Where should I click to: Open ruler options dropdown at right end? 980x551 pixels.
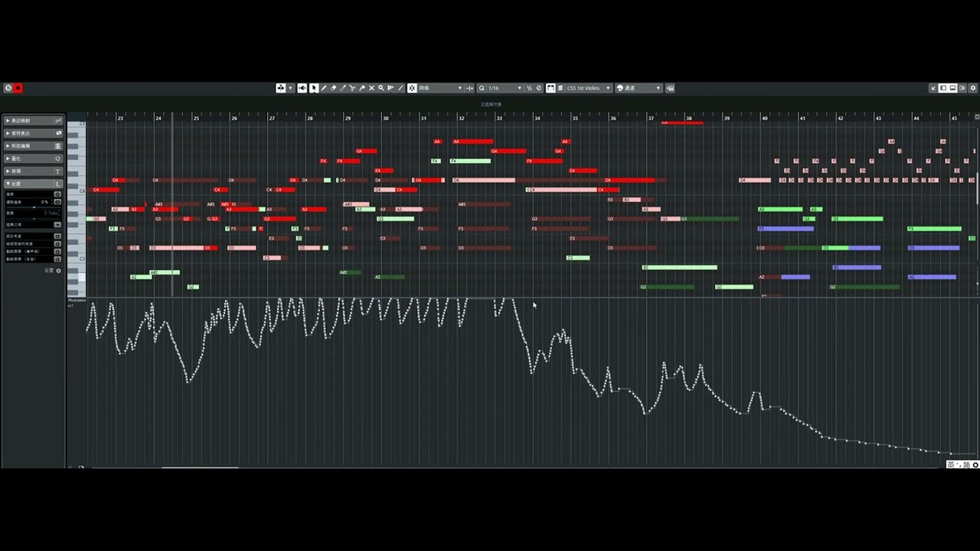(x=976, y=117)
